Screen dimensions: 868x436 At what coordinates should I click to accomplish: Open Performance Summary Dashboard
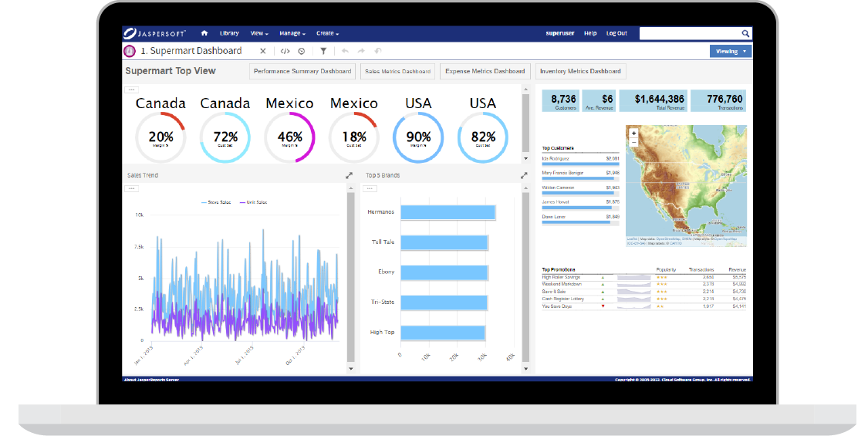tap(302, 72)
